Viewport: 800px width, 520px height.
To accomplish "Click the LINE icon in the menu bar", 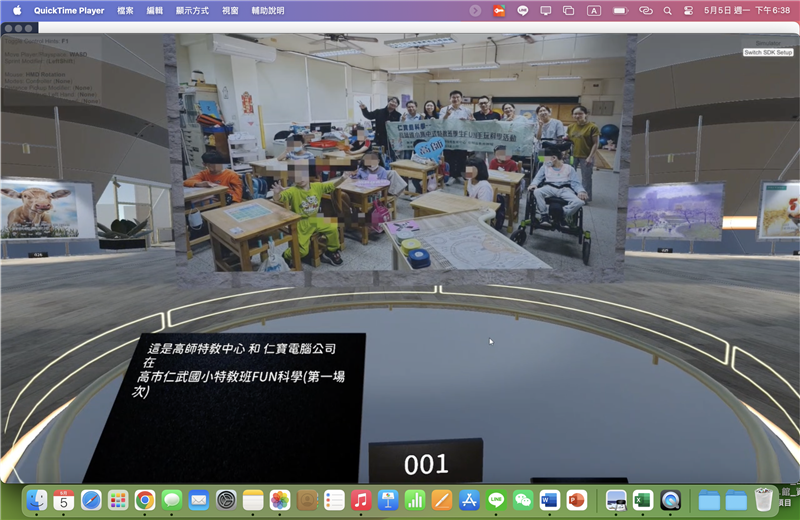I will click(x=522, y=10).
